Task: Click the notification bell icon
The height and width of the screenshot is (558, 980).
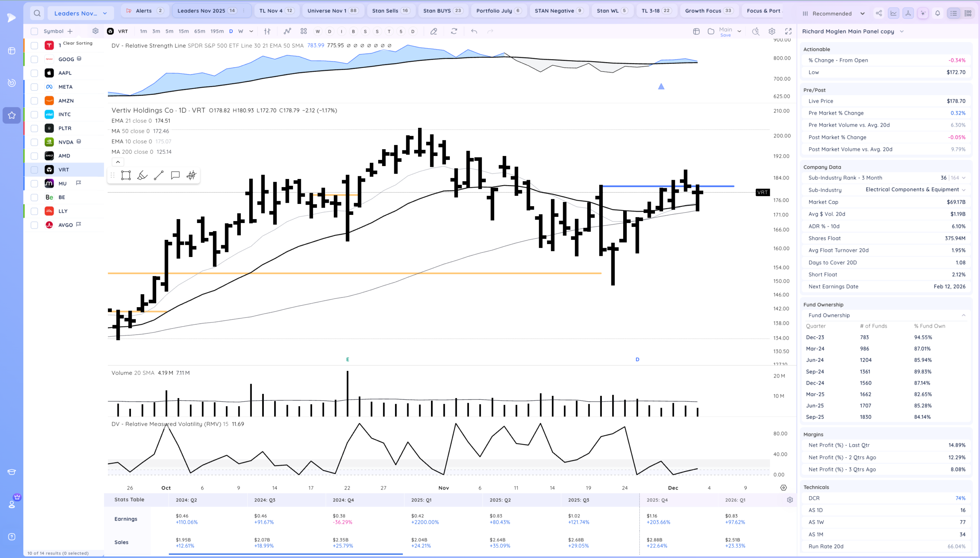Action: pos(938,13)
